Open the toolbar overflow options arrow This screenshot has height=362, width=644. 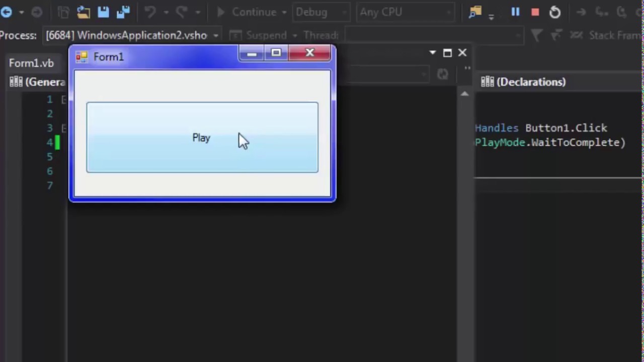click(x=491, y=17)
